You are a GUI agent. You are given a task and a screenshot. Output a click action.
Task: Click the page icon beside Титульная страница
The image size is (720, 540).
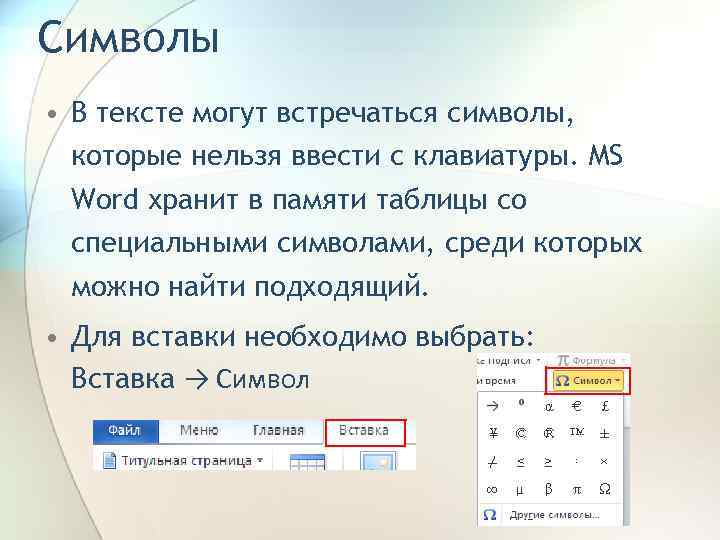click(x=109, y=460)
